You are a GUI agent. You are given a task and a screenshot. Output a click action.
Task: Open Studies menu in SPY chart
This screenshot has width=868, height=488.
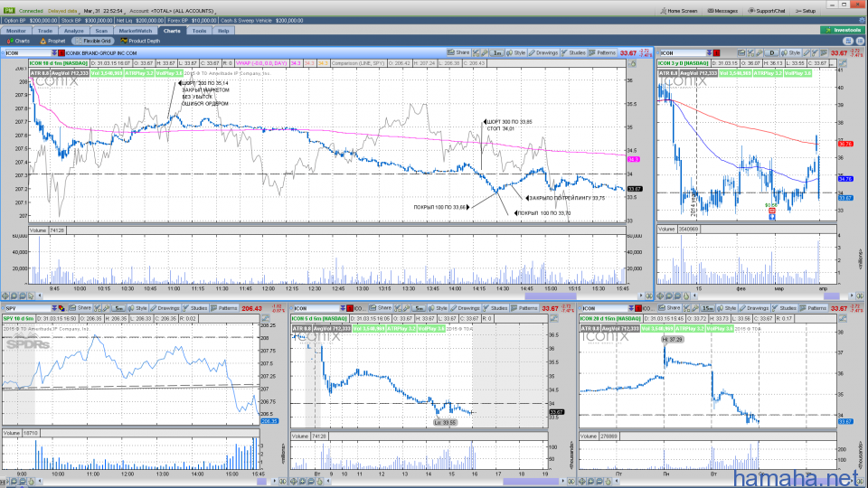click(x=194, y=308)
